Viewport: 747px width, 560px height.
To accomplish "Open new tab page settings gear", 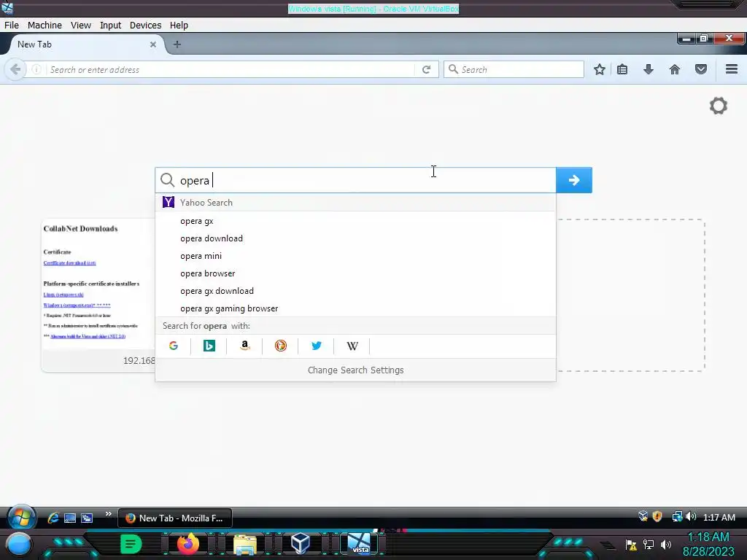I will 719,105.
